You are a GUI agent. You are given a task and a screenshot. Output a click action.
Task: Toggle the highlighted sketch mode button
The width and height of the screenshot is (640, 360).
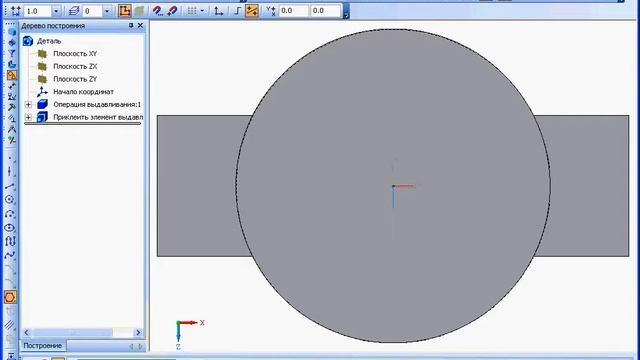pos(124,11)
